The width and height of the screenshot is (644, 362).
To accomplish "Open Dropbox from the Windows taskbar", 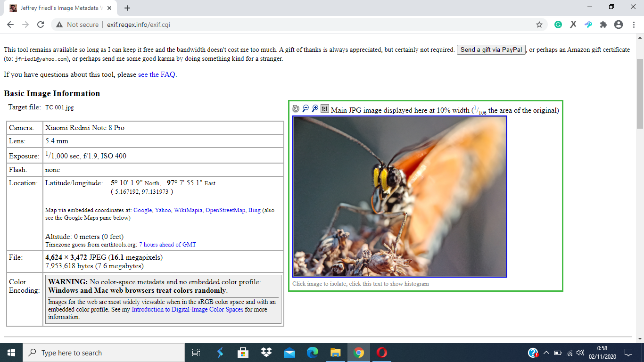I will (x=266, y=353).
